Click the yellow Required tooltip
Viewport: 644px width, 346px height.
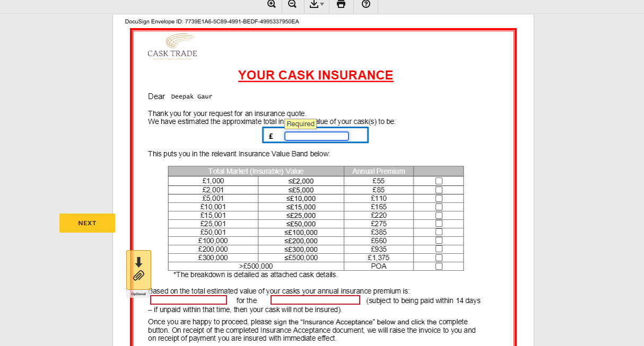click(300, 124)
